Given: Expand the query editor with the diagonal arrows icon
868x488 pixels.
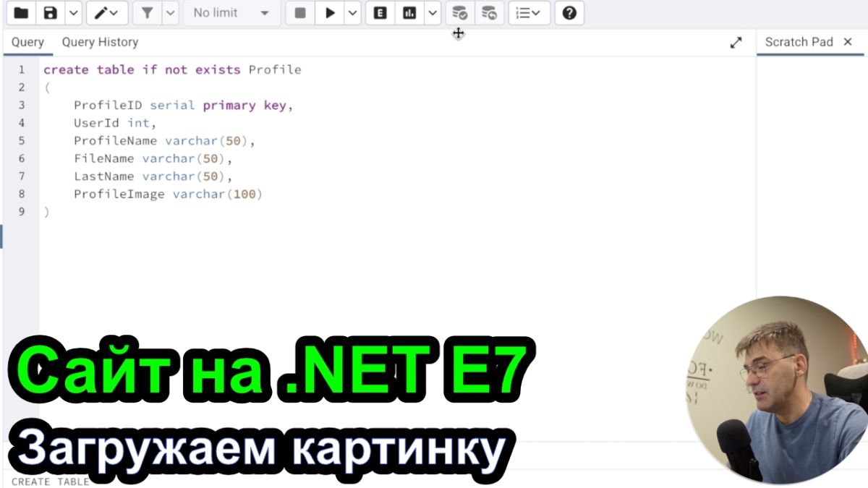Looking at the screenshot, I should 736,43.
